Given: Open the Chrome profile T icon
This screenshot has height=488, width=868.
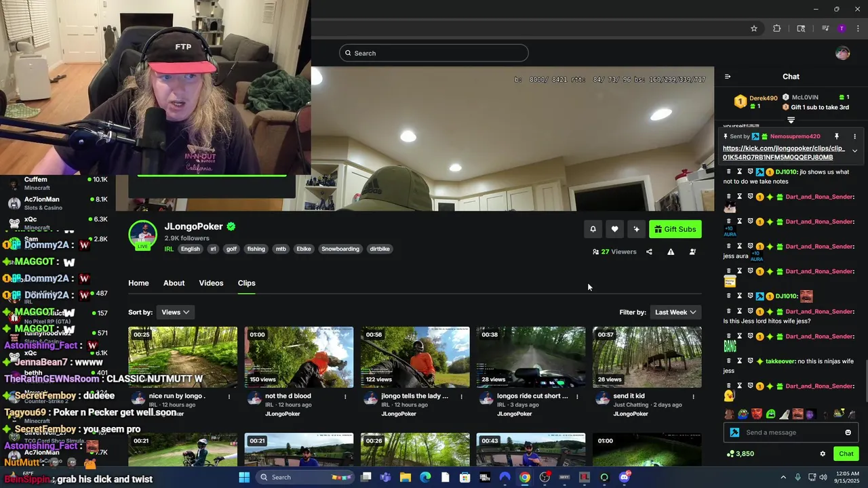Looking at the screenshot, I should 842,28.
